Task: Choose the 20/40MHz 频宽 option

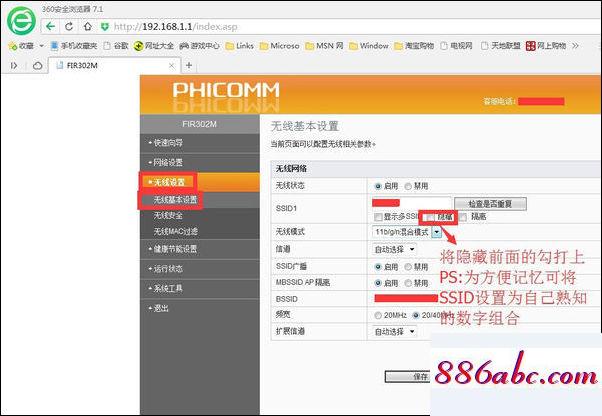Action: pyautogui.click(x=416, y=315)
